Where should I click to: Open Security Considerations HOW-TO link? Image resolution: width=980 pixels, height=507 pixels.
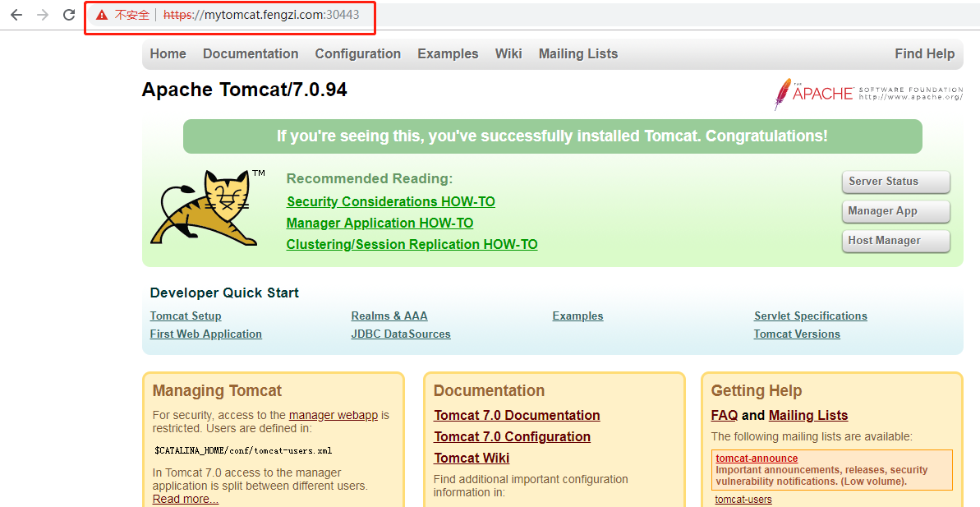click(391, 202)
